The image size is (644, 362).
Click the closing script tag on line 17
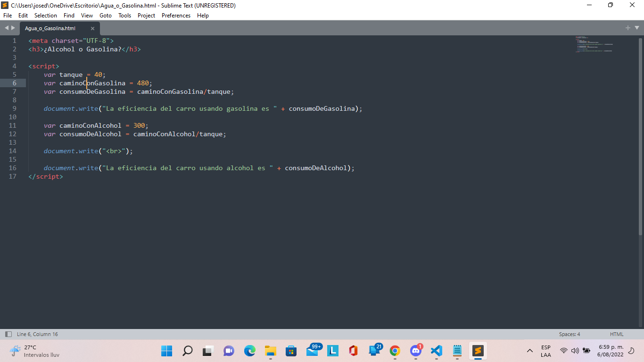(46, 176)
